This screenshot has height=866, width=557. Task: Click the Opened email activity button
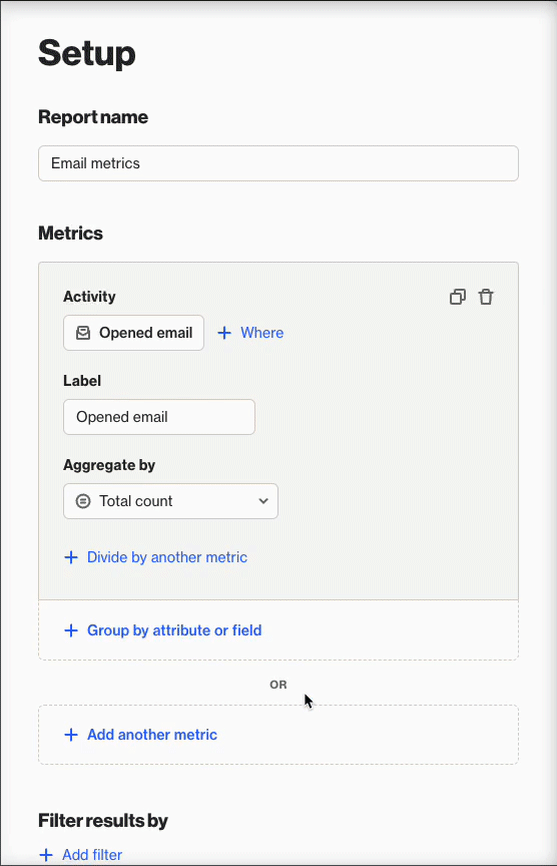[134, 332]
